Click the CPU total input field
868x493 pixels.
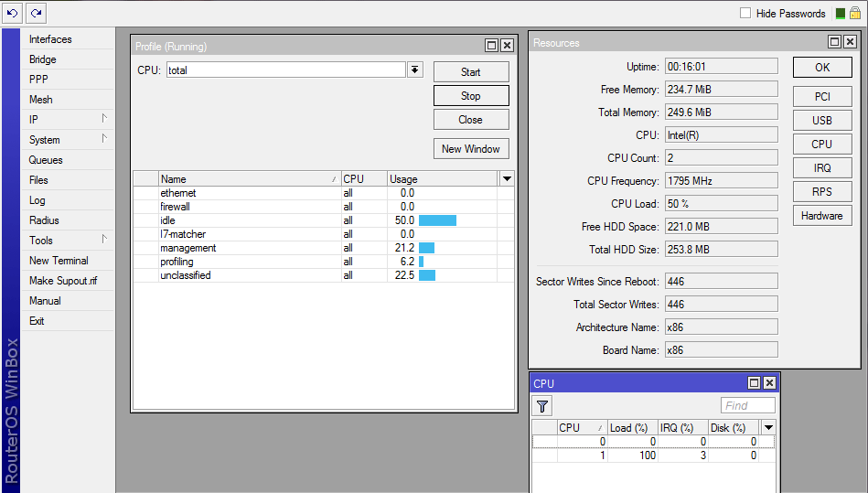[x=286, y=70]
